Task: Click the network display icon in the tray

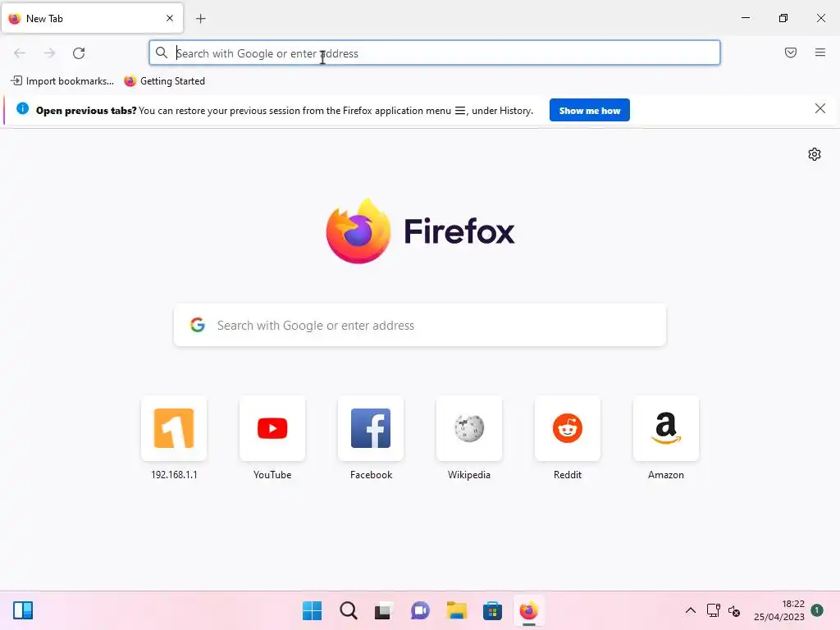Action: click(x=714, y=610)
